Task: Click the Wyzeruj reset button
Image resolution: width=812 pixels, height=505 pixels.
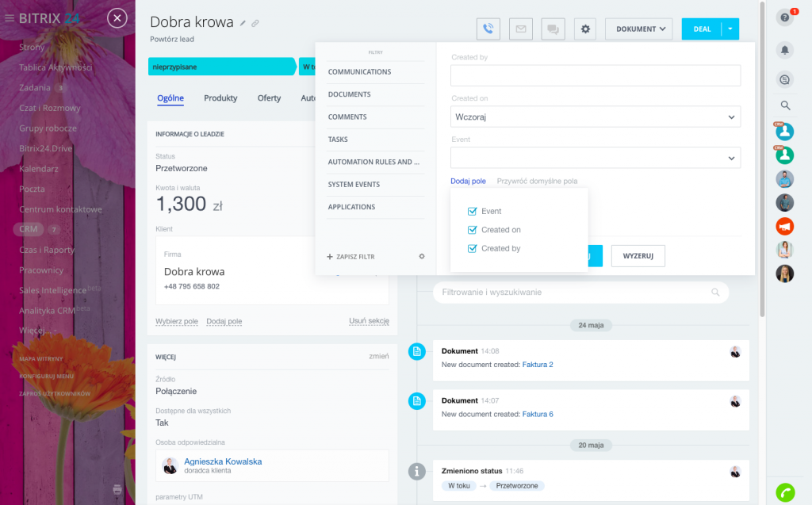Action: (x=638, y=256)
